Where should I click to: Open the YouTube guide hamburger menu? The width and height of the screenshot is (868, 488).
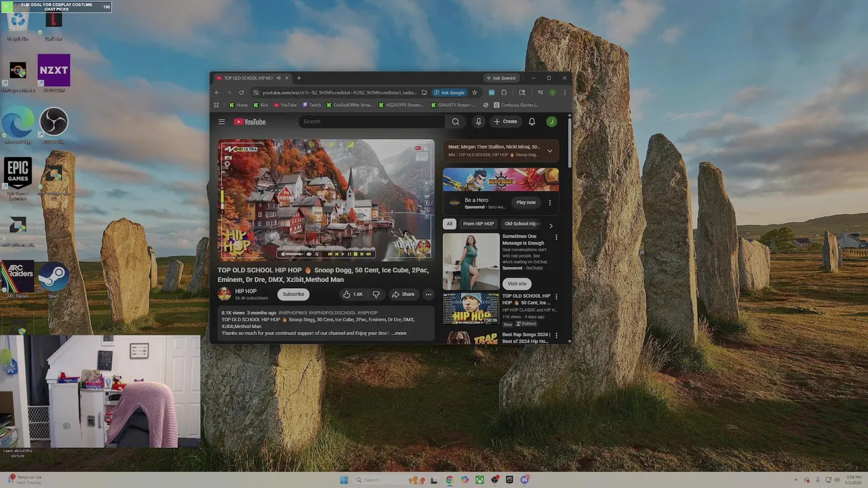[221, 122]
